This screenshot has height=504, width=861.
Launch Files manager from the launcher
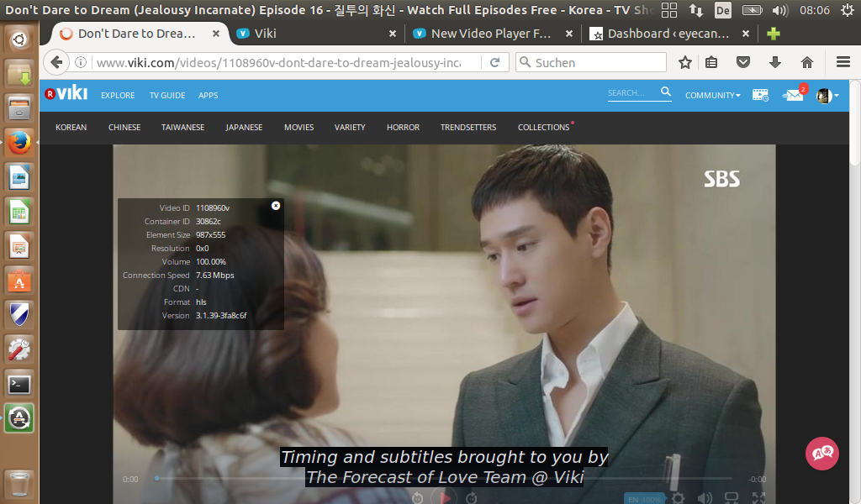point(19,108)
